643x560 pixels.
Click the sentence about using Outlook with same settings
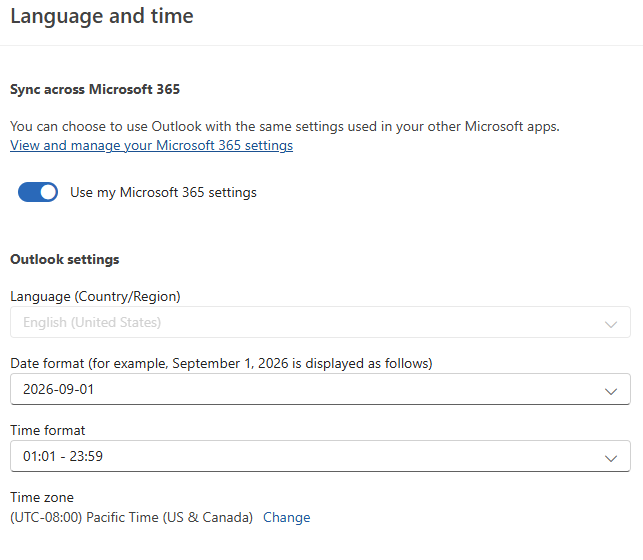[285, 126]
